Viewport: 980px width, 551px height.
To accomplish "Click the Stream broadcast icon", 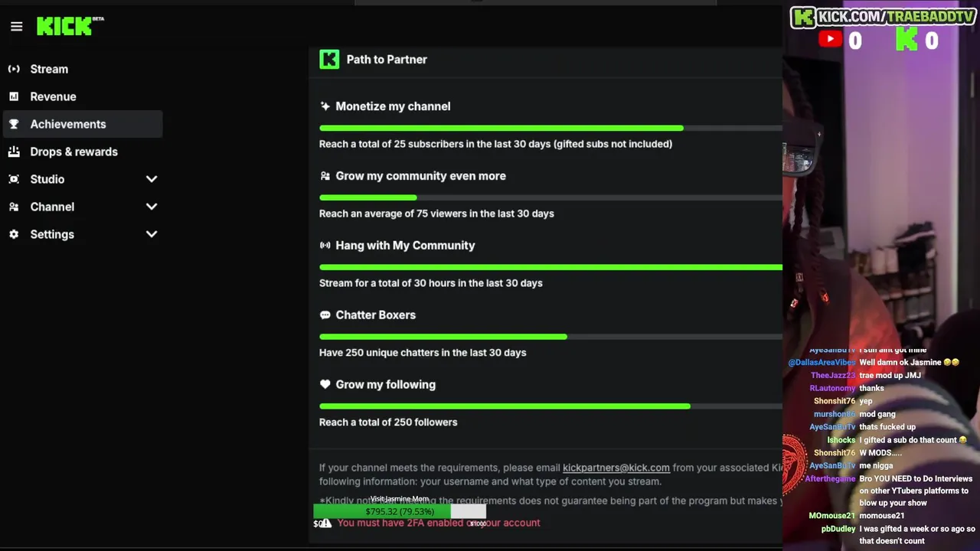I will (x=14, y=69).
